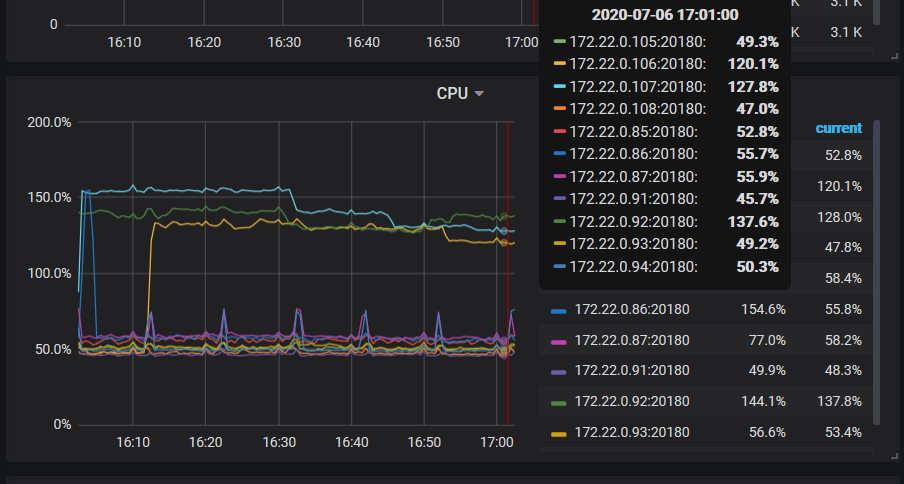This screenshot has height=484, width=904.
Task: Click the 137.8% current value in the legend
Action: (x=839, y=402)
